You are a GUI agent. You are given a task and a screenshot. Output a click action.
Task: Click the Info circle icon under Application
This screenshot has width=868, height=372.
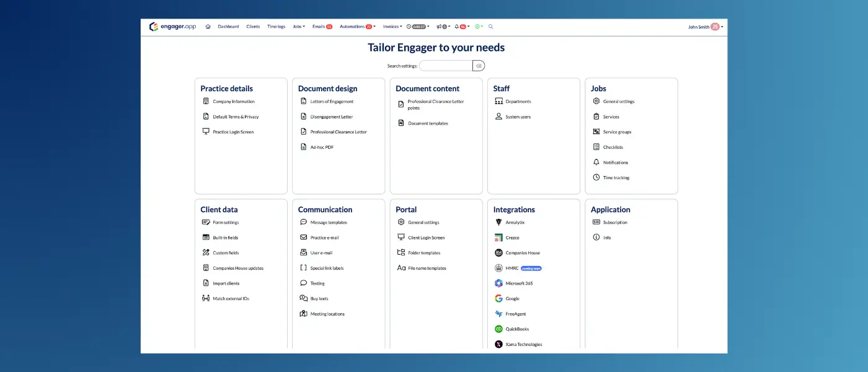[x=596, y=237]
